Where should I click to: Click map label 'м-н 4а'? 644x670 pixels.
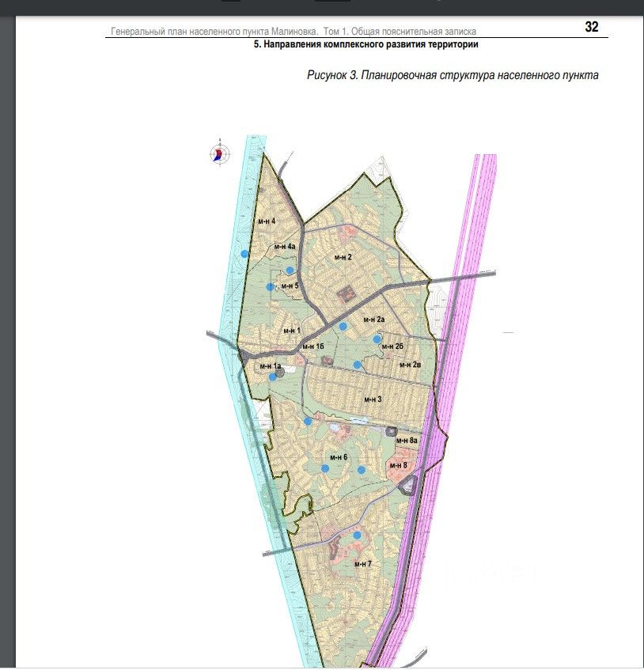285,247
